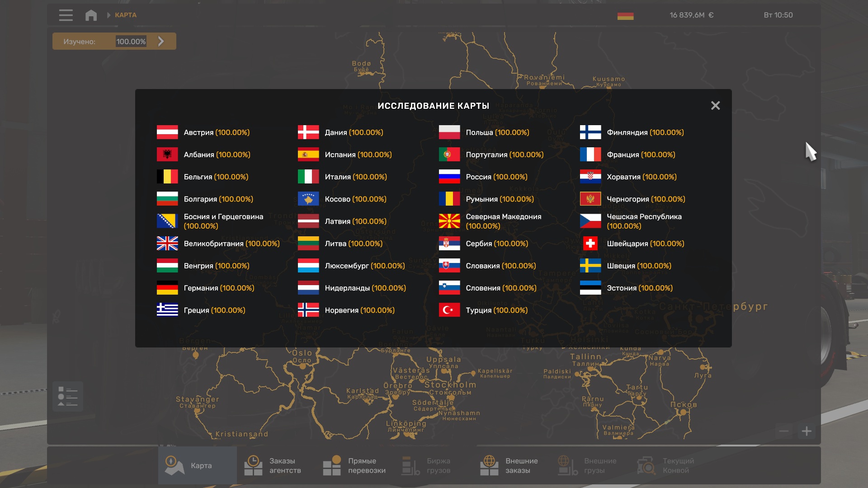
Task: Zoom in the map with plus
Action: point(807,432)
